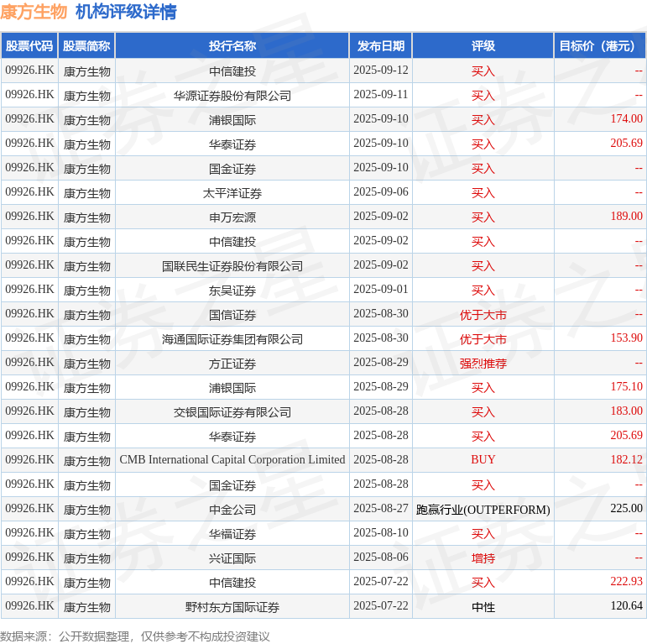Select the 国联民生证券股份有限公司 cell
647x644 pixels.
click(x=232, y=266)
